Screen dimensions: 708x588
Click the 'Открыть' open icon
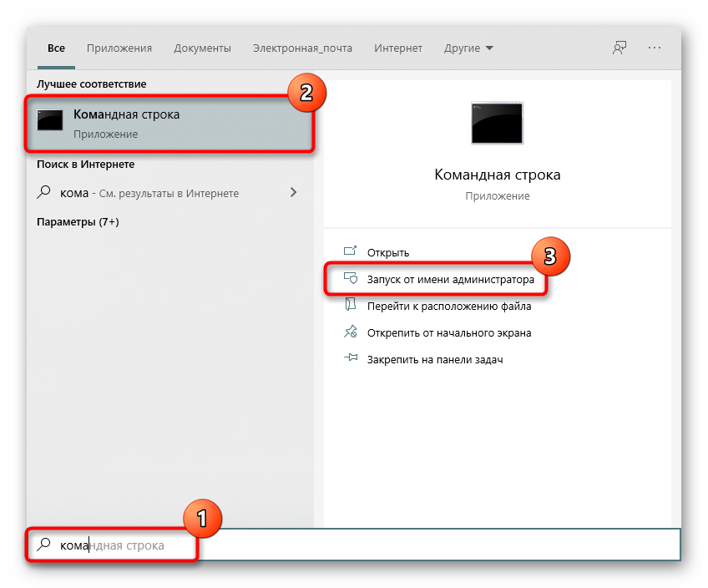pyautogui.click(x=351, y=252)
